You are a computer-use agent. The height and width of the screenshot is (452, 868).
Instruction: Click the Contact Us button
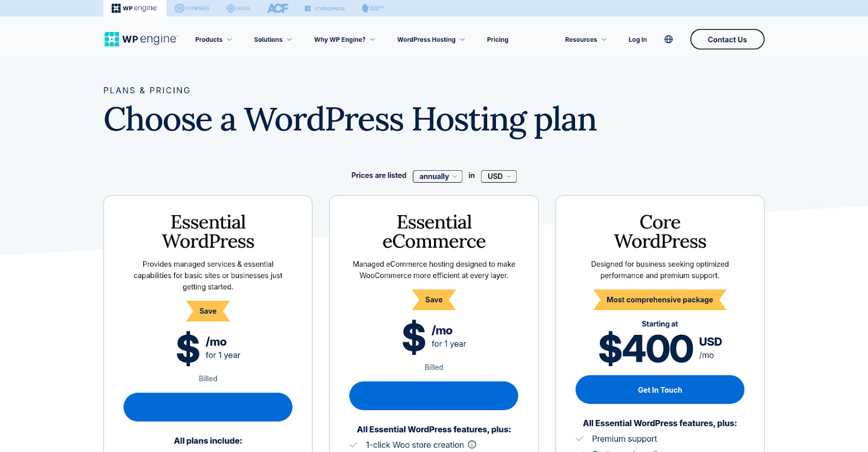727,40
